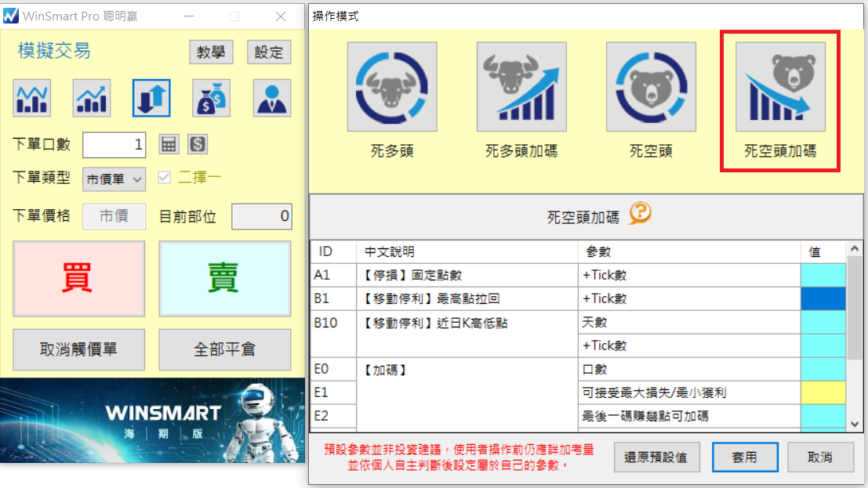Image resolution: width=868 pixels, height=488 pixels.
Task: Open the orange question mark help icon
Action: tap(640, 213)
